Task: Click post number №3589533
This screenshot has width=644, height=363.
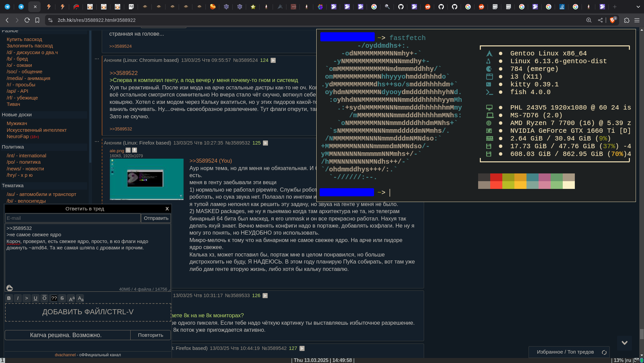Action: click(237, 295)
